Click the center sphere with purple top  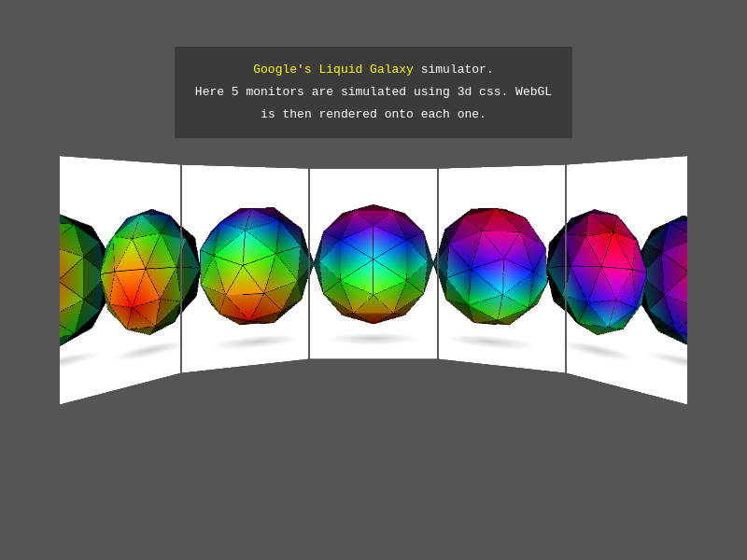coord(373,263)
